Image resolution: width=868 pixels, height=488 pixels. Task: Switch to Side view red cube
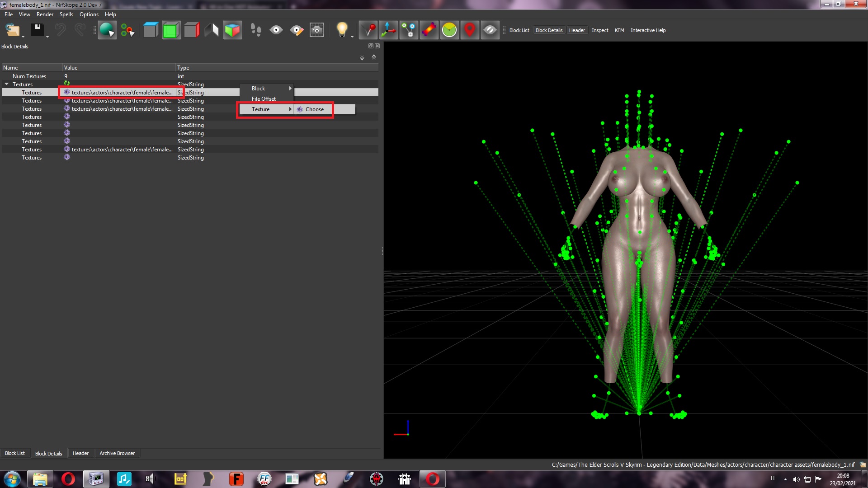click(x=192, y=30)
